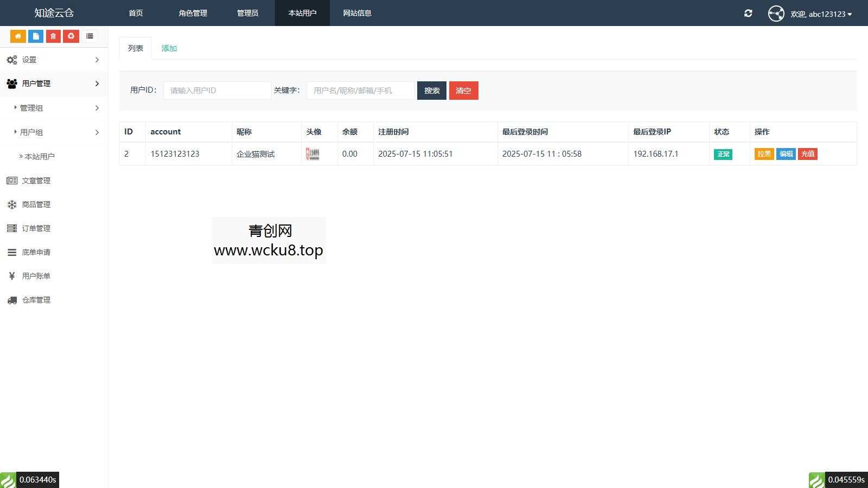Toggle user status via the 正常 badge
Screen dimensions: 868x488
tap(723, 154)
